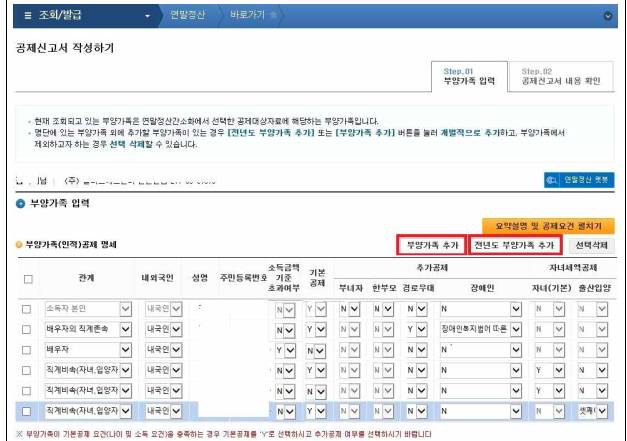Open 관계 dropdown showing 소득자 본인
Viewport: 627px width, 441px height.
[x=88, y=309]
